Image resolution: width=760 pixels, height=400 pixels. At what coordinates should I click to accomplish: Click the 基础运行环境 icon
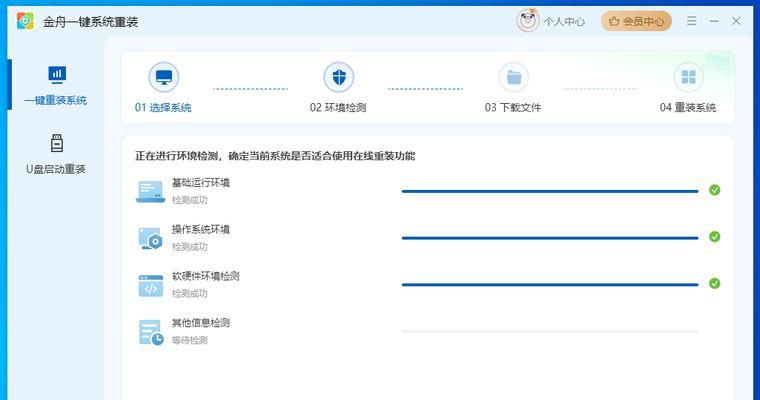[150, 191]
